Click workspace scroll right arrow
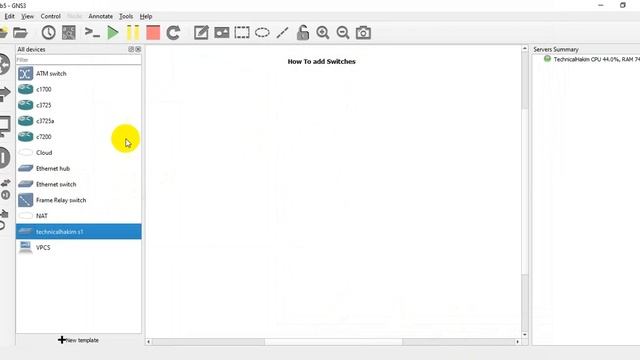The height and width of the screenshot is (360, 640). point(518,342)
